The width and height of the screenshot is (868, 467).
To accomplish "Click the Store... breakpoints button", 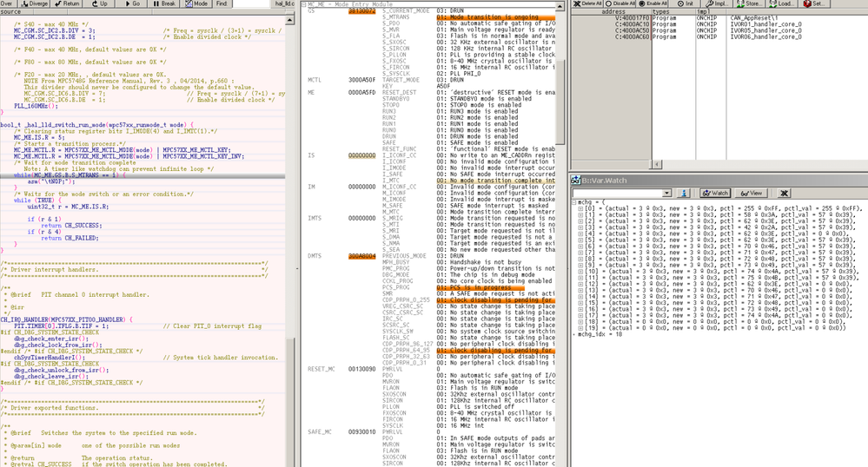I will coord(750,3).
